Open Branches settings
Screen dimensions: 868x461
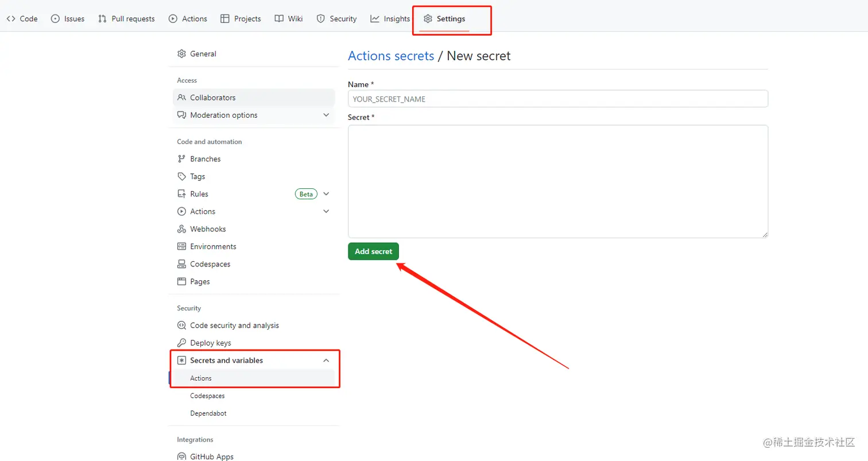tap(254, 158)
